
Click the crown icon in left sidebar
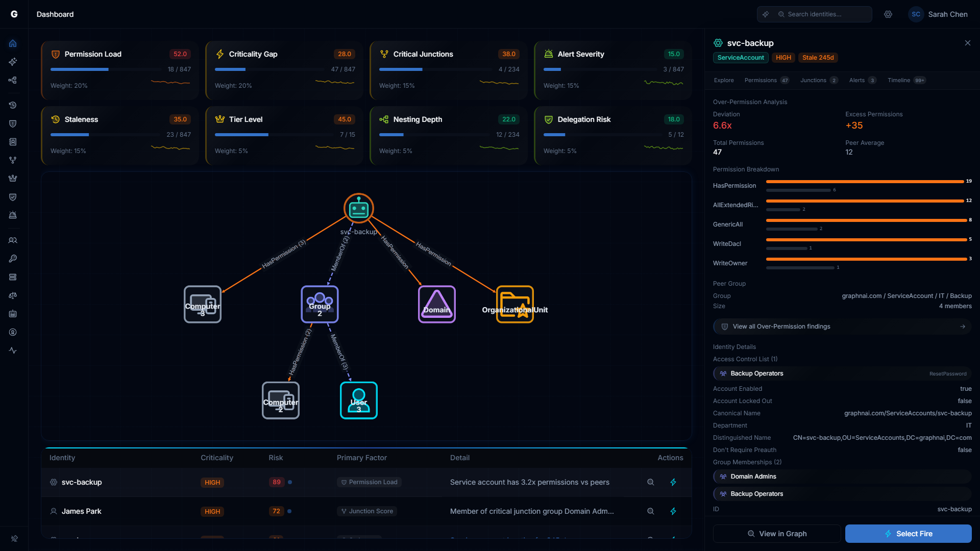click(x=13, y=179)
